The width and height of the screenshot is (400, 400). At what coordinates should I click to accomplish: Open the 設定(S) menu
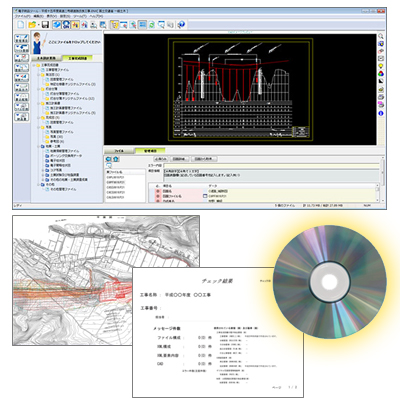[65, 16]
